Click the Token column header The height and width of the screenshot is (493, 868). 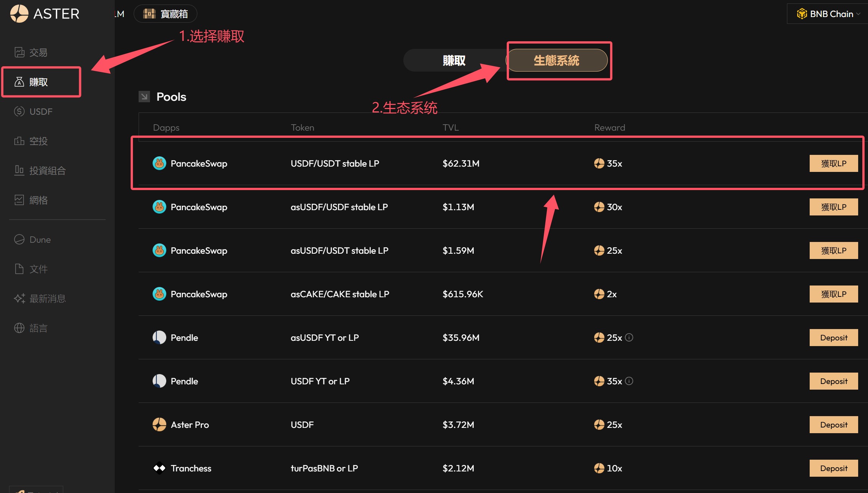pos(302,128)
